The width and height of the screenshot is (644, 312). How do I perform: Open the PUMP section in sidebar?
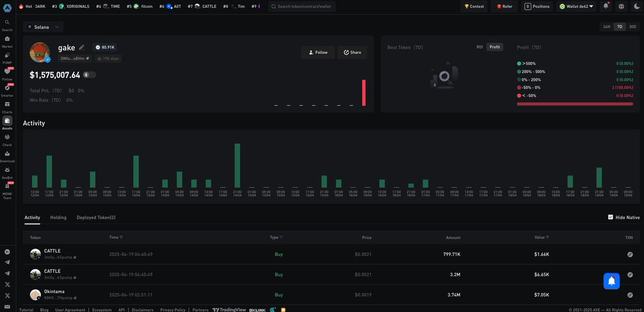(x=7, y=55)
